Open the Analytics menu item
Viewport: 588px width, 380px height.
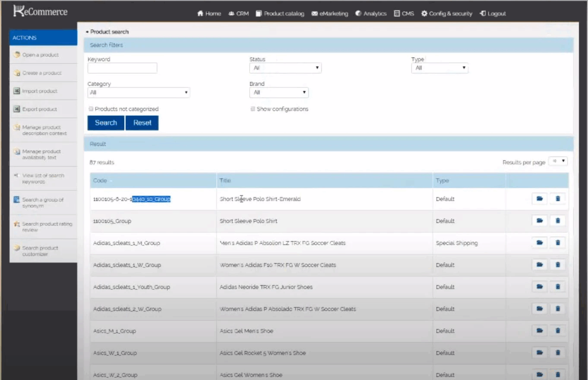pyautogui.click(x=371, y=13)
